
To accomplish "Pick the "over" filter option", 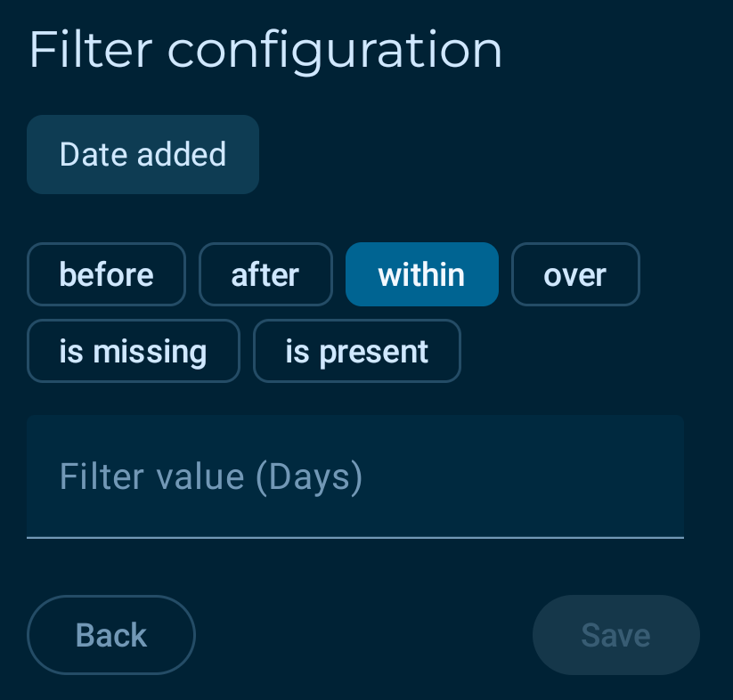I will point(575,274).
